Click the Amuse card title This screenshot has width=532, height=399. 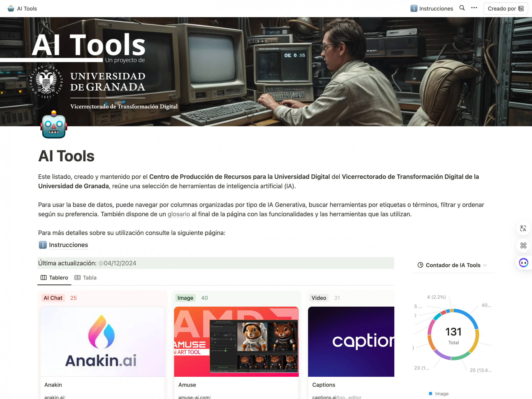click(187, 385)
